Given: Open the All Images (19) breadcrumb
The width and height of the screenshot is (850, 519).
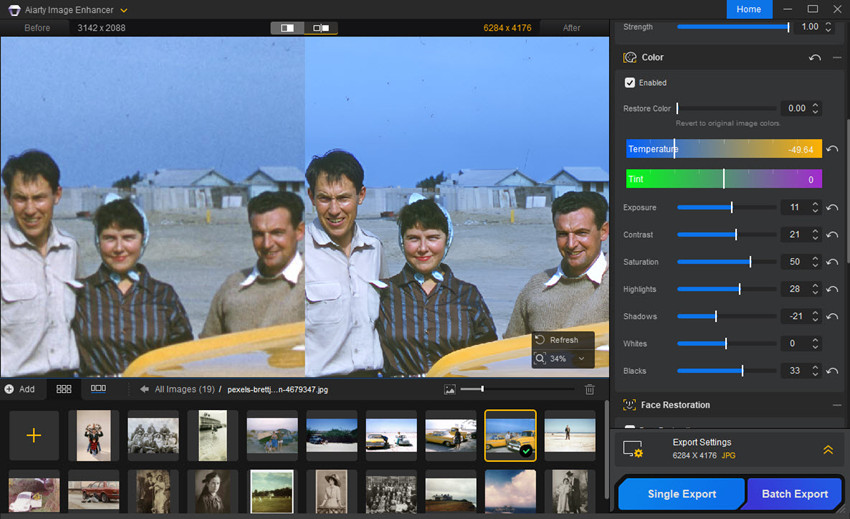Looking at the screenshot, I should (x=184, y=389).
